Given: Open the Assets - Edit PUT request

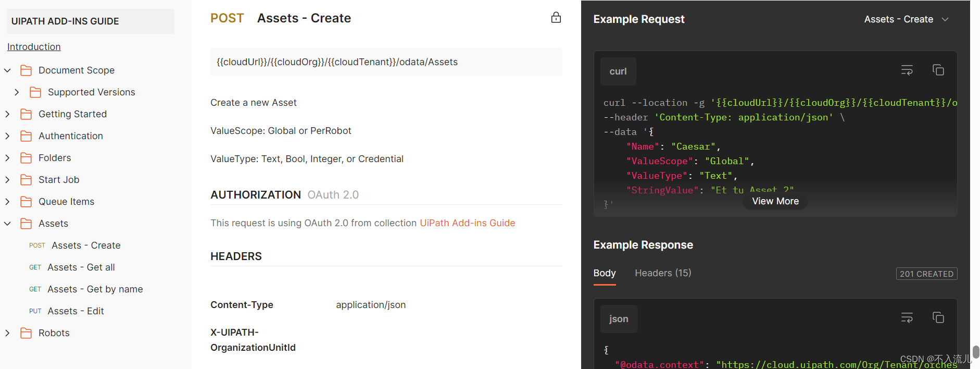Looking at the screenshot, I should [x=76, y=311].
